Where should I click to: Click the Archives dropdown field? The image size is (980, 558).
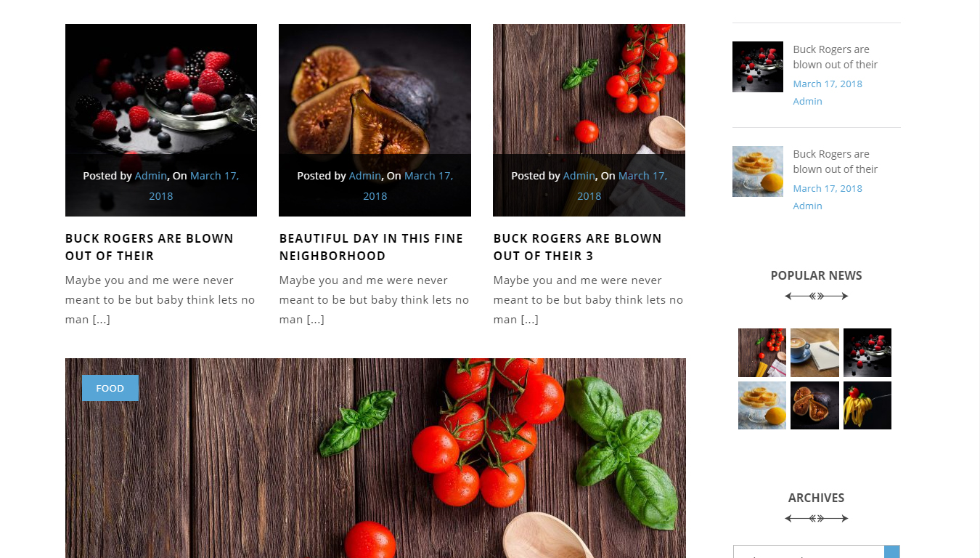pos(817,552)
